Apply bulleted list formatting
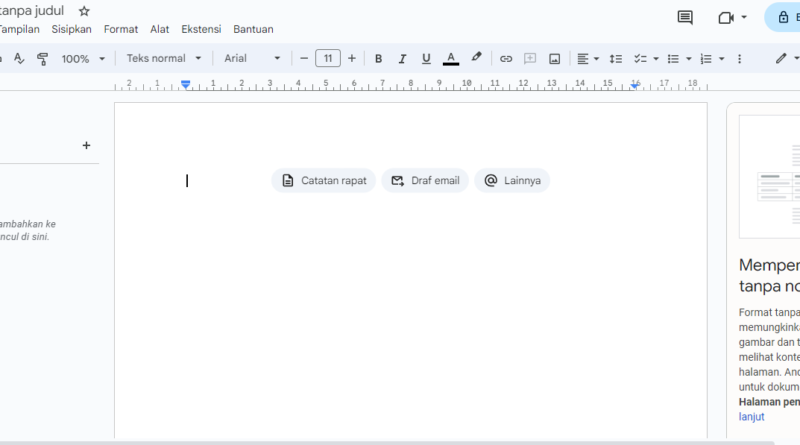This screenshot has height=445, width=800. point(673,59)
